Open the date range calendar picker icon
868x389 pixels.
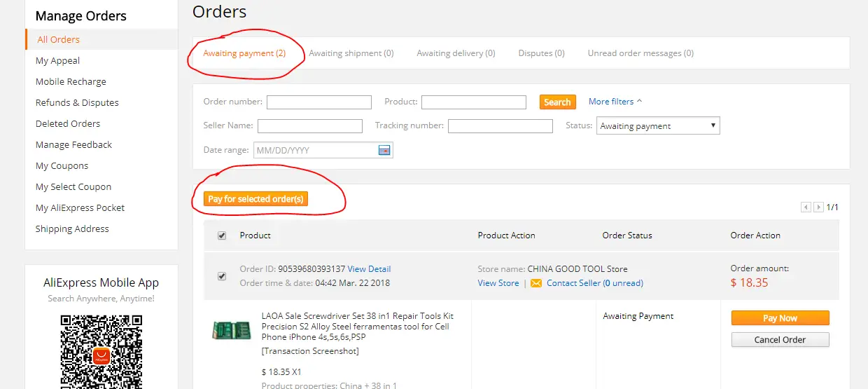coord(384,150)
